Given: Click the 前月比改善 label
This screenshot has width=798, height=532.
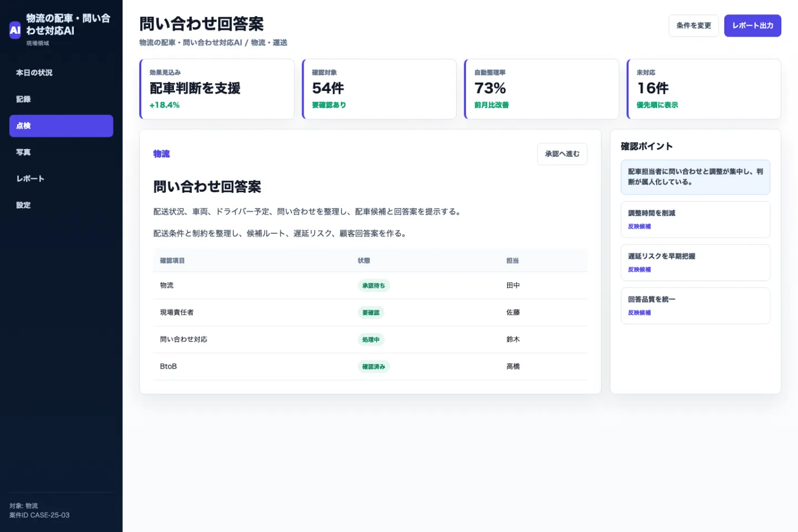Looking at the screenshot, I should coord(492,105).
